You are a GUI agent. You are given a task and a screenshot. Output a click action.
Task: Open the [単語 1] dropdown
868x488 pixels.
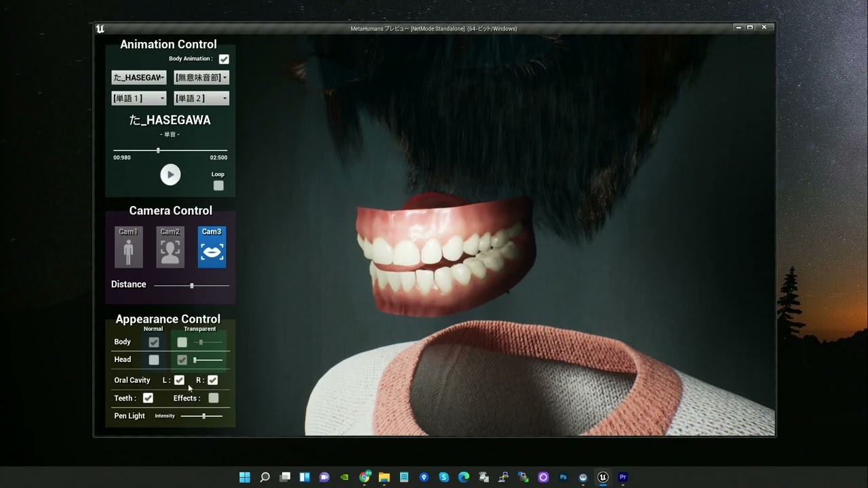tap(139, 98)
